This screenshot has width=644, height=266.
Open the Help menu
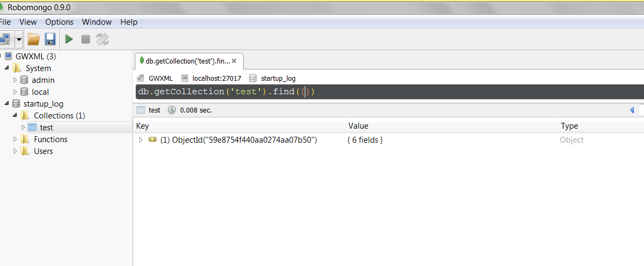[x=128, y=22]
